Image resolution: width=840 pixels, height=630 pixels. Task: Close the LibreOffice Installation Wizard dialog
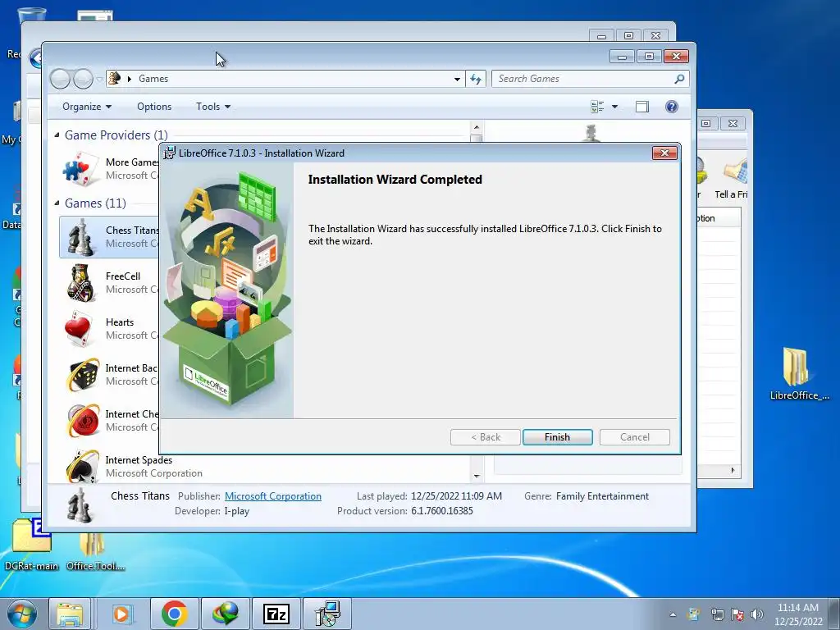tap(664, 153)
